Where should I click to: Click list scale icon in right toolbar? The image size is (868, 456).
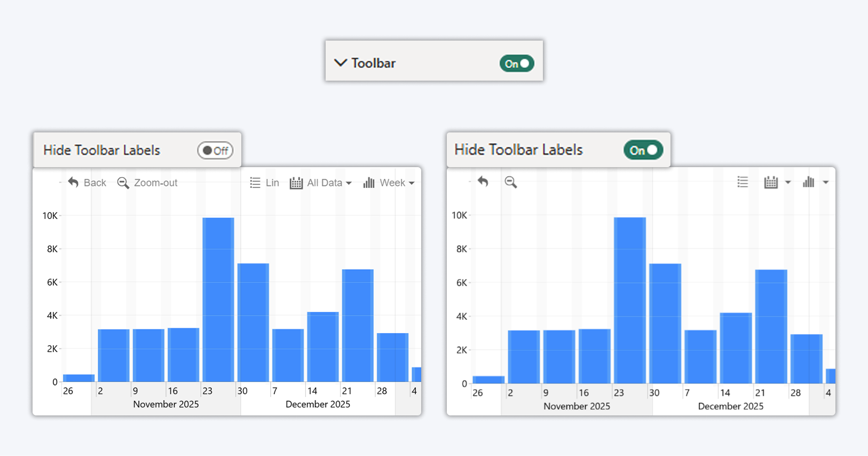click(x=743, y=182)
